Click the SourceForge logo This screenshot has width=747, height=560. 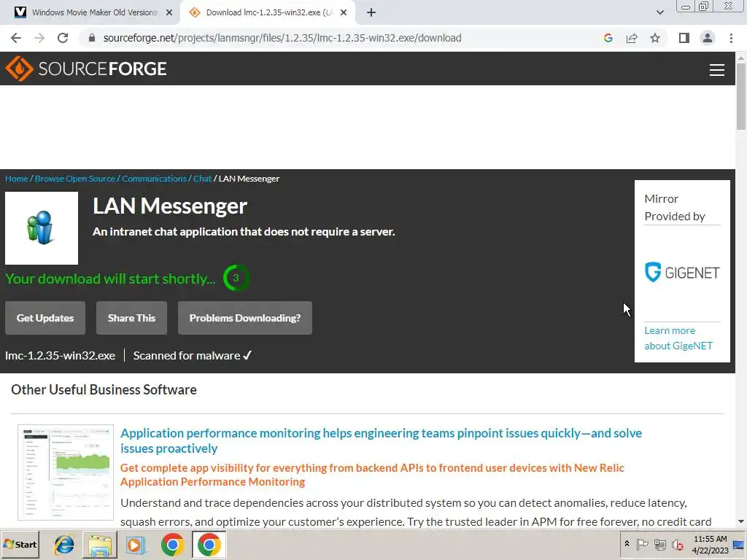coord(86,69)
